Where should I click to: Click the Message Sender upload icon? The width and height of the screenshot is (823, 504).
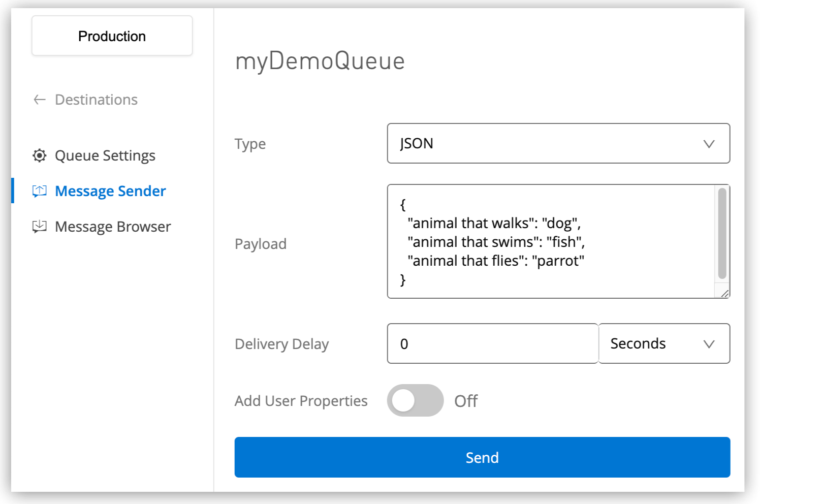40,191
